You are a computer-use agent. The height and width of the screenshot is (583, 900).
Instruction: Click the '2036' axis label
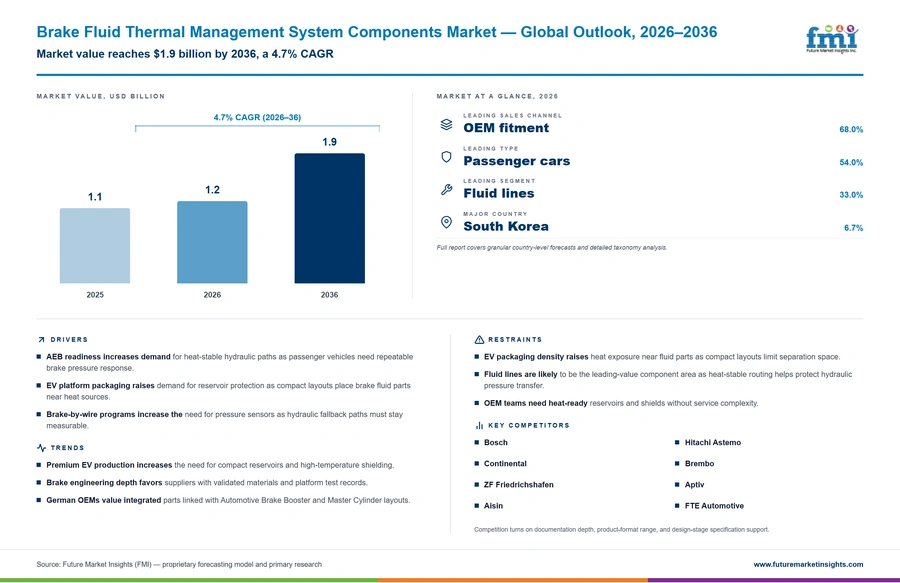point(329,295)
